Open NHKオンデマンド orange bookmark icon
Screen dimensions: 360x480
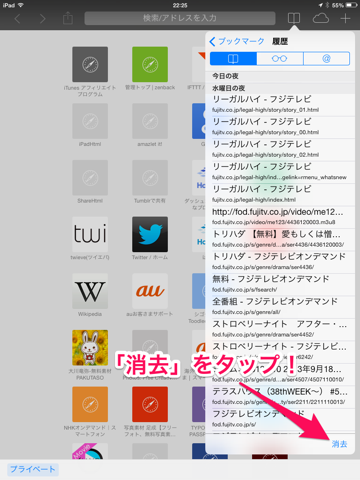point(90,404)
